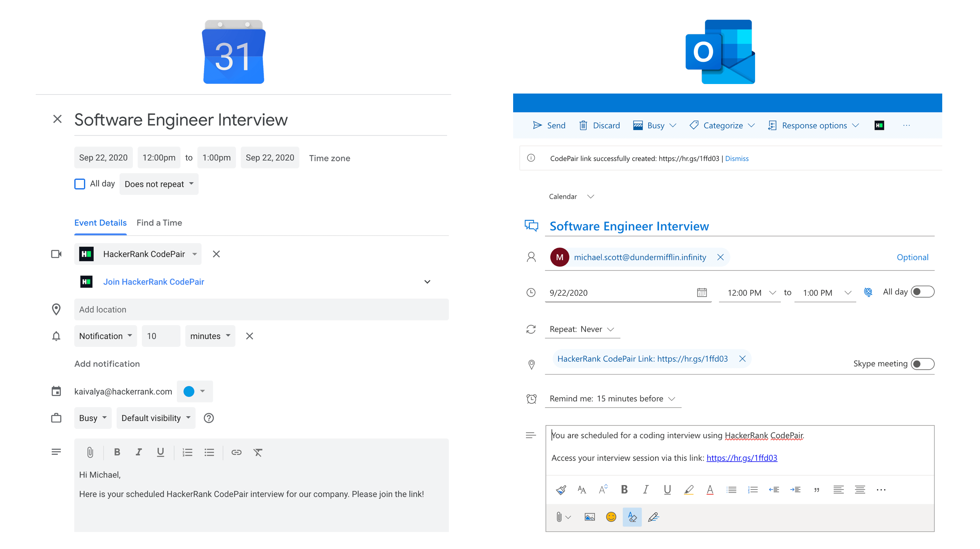Remove the 10 minutes notification
The width and height of the screenshot is (980, 549).
point(249,336)
